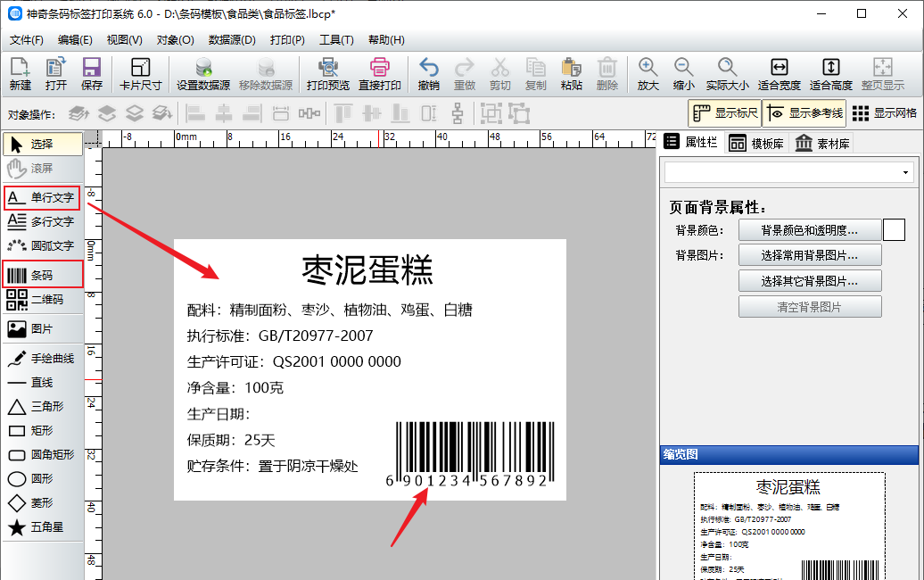Open the 卡片尺寸 card size tool
Screen dimensions: 924x580
click(x=140, y=74)
